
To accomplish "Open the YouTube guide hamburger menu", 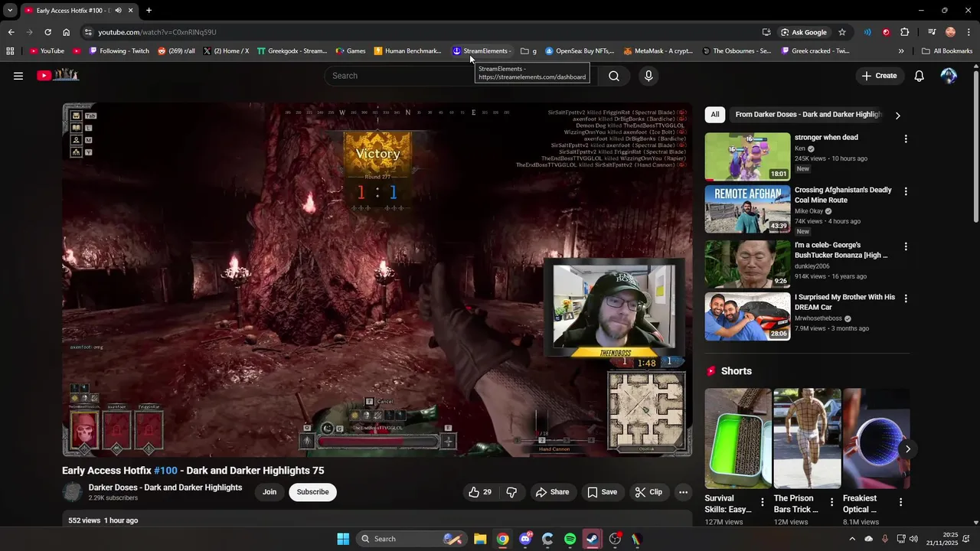I will (x=18, y=76).
